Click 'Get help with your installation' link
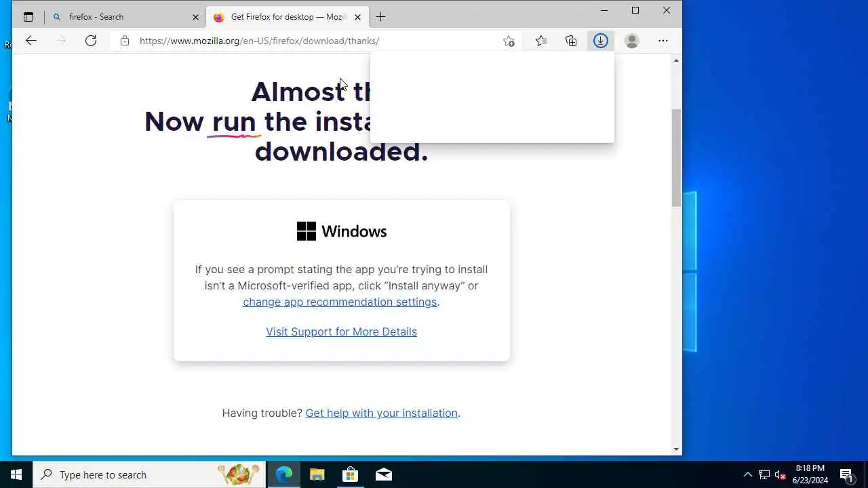The height and width of the screenshot is (488, 868). (x=381, y=413)
